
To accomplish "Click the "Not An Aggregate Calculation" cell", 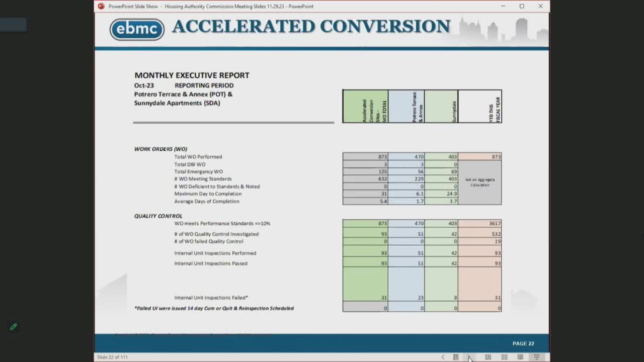I will (480, 183).
